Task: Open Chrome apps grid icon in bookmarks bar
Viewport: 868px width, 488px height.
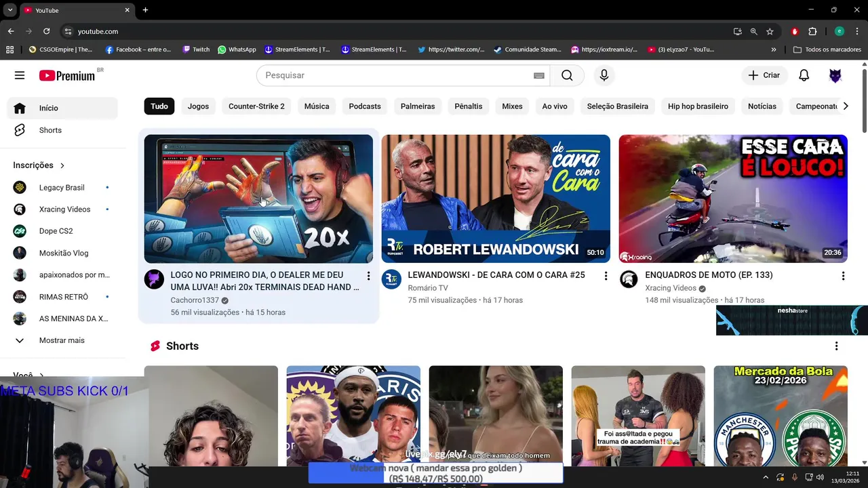Action: click(9, 49)
